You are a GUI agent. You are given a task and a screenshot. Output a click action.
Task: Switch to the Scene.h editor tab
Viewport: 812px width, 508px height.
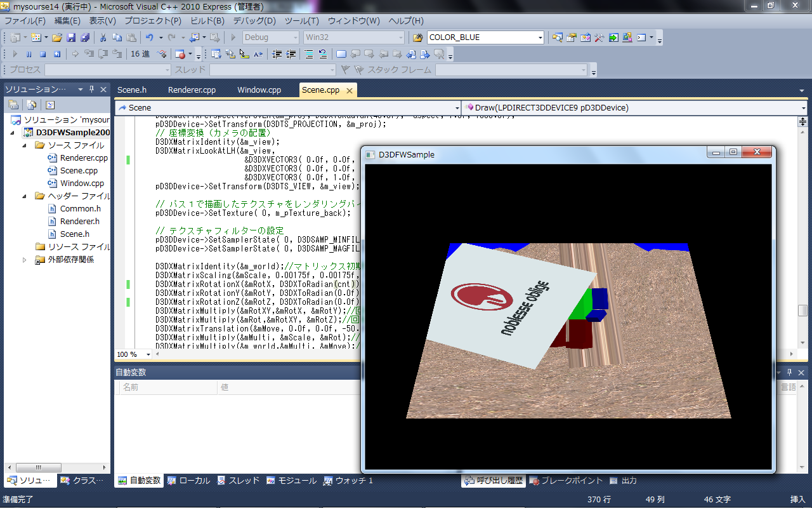click(x=132, y=90)
